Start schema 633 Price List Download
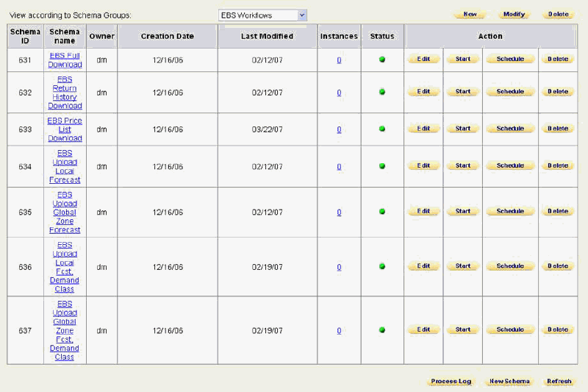The image size is (588, 392). pyautogui.click(x=463, y=129)
